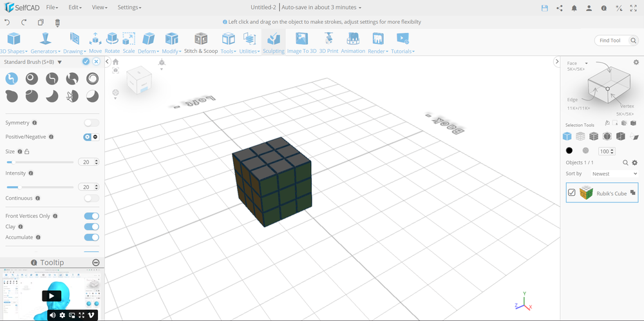Open the Deform dropdown
This screenshot has width=644, height=321.
(148, 43)
